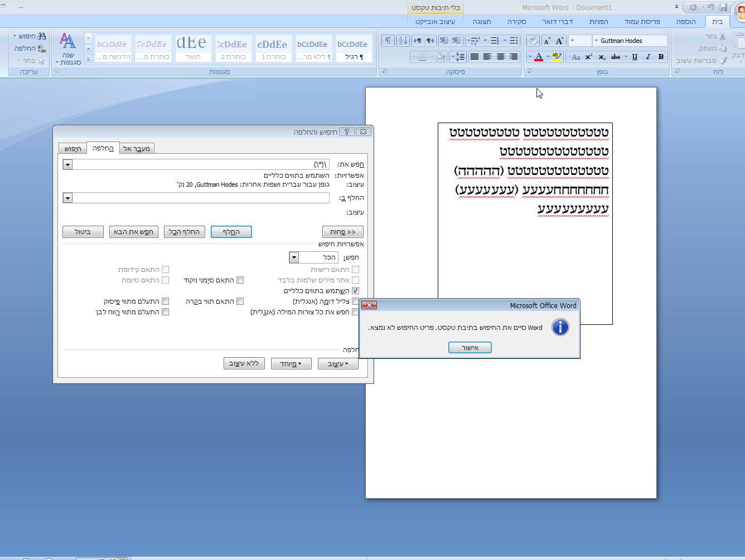Click the Shrink Font icon
This screenshot has width=745, height=560.
(547, 41)
